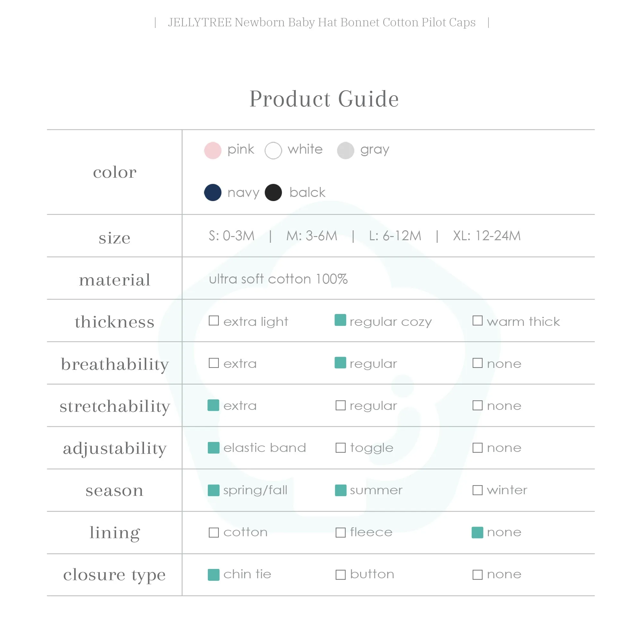This screenshot has width=644, height=644.
Task: Select the pink color swatch
Action: 213,150
